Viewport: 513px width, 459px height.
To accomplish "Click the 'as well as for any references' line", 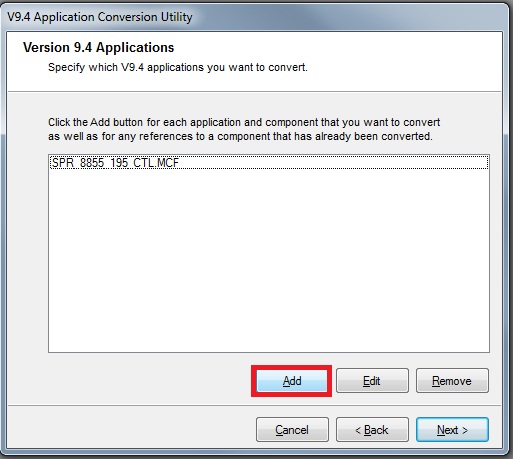I will click(x=240, y=136).
